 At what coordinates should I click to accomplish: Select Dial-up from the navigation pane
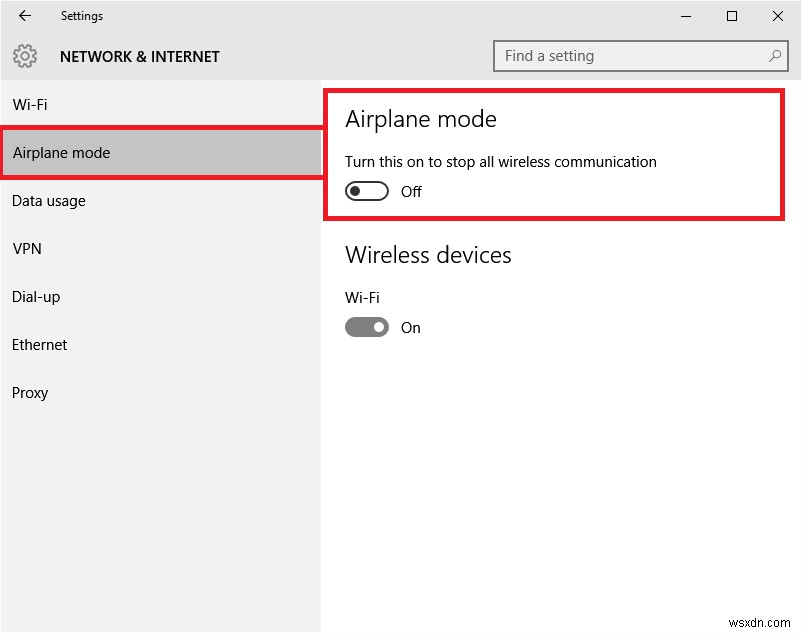click(x=35, y=296)
